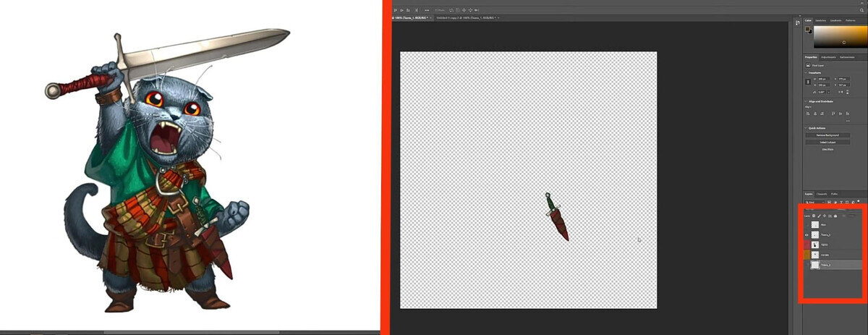The height and width of the screenshot is (335, 868).
Task: Select the layer with the orange color label
Action: click(x=833, y=255)
